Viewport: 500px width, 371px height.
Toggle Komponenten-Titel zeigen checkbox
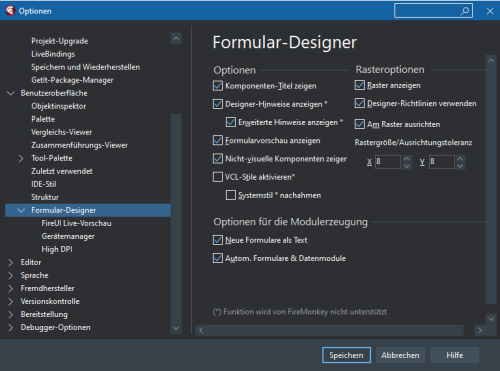click(x=218, y=86)
